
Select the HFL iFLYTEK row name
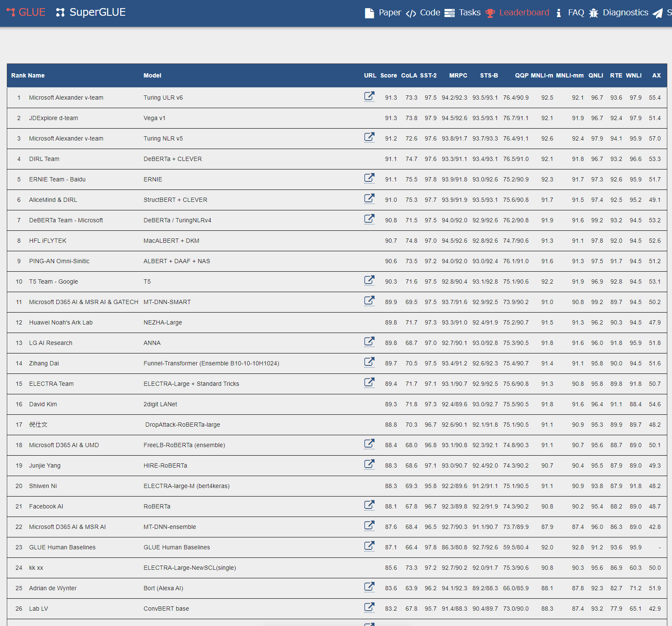click(x=48, y=241)
